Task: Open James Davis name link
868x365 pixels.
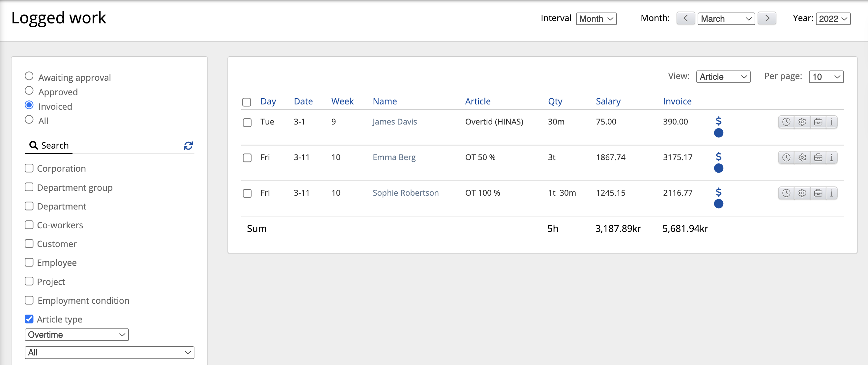Action: 394,122
